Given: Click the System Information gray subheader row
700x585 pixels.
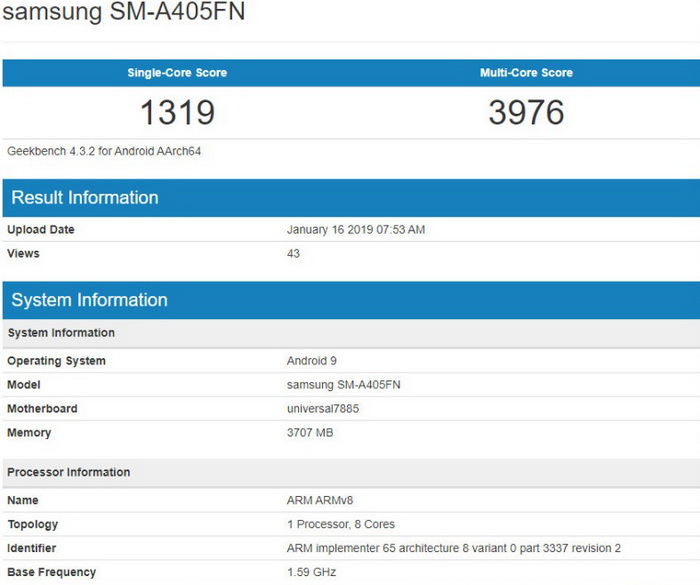Looking at the screenshot, I should (x=351, y=333).
